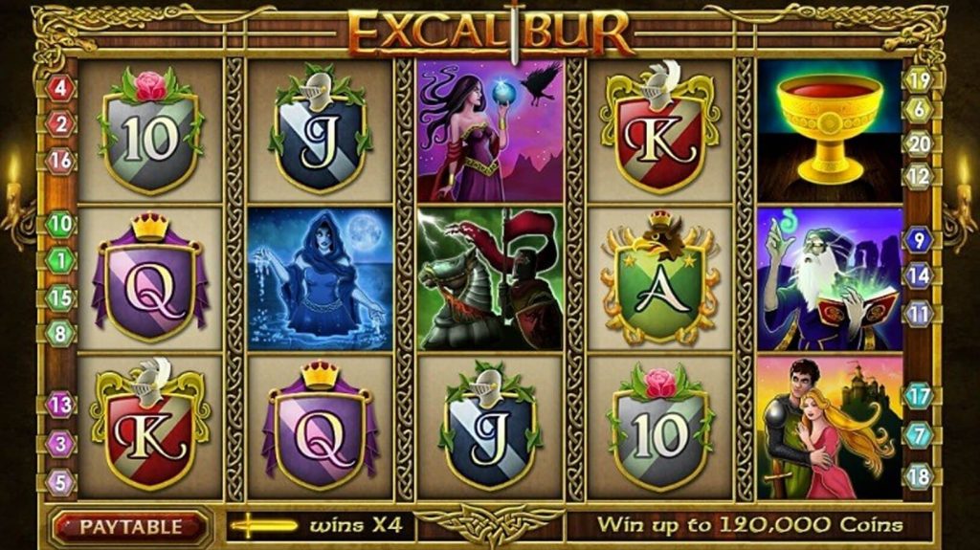Viewport: 980px width, 550px height.
Task: Click the Merlin wizard symbol
Action: pyautogui.click(x=830, y=279)
